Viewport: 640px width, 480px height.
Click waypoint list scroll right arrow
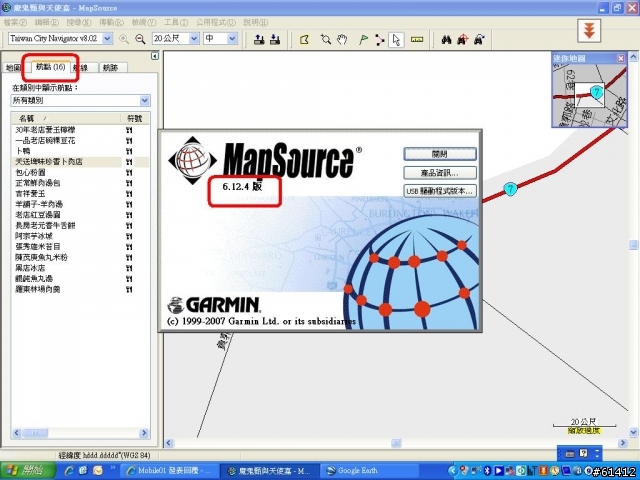(x=144, y=433)
